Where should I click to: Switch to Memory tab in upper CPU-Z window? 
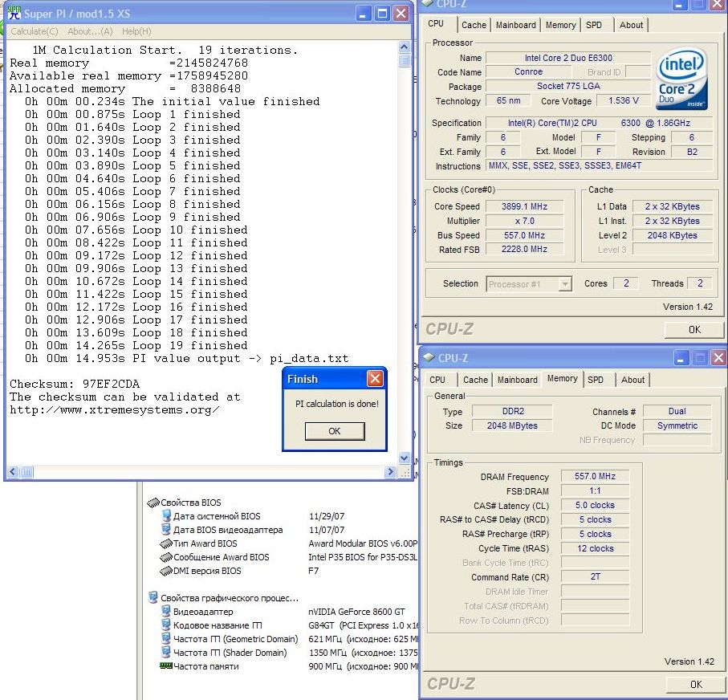[x=560, y=25]
